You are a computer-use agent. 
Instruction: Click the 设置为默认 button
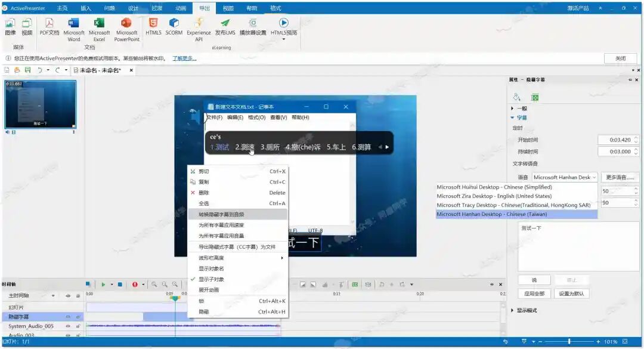[571, 294]
